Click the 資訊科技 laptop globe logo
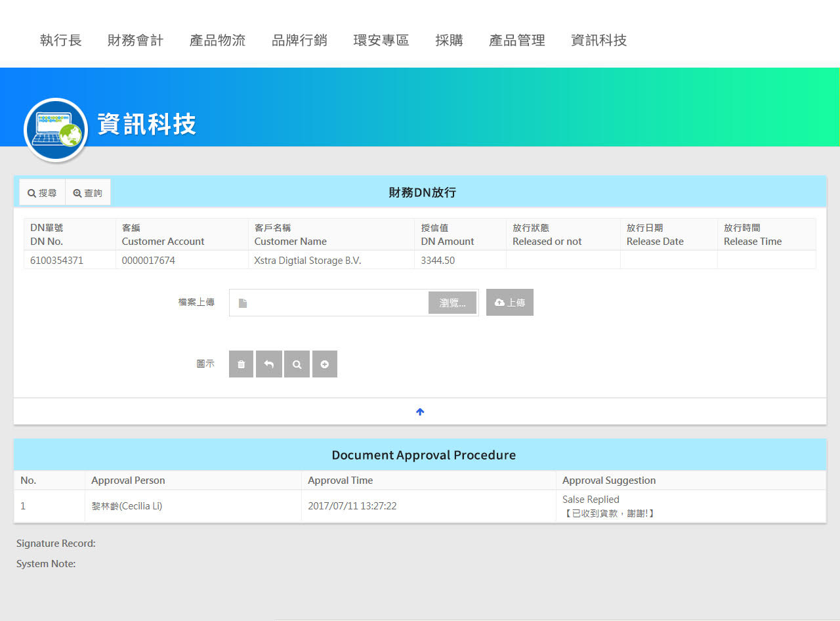This screenshot has width=840, height=621. tap(56, 130)
